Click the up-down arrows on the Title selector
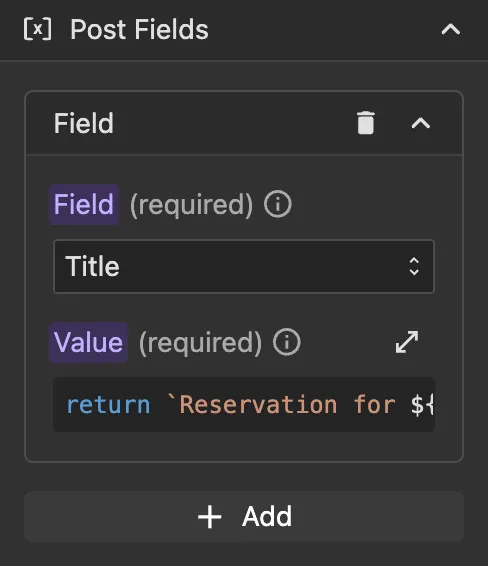 [x=414, y=266]
